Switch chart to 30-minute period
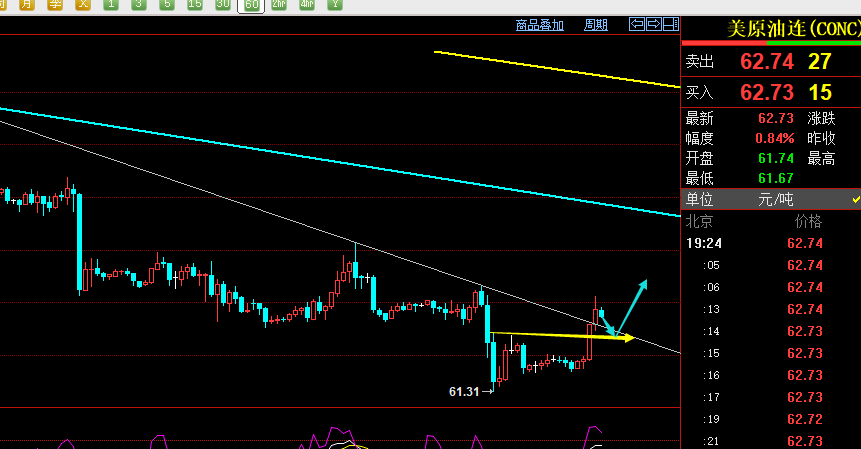The image size is (861, 449). [x=223, y=4]
